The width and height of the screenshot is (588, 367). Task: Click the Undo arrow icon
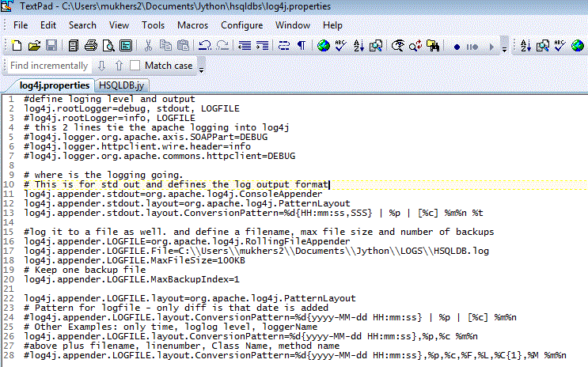pos(205,46)
